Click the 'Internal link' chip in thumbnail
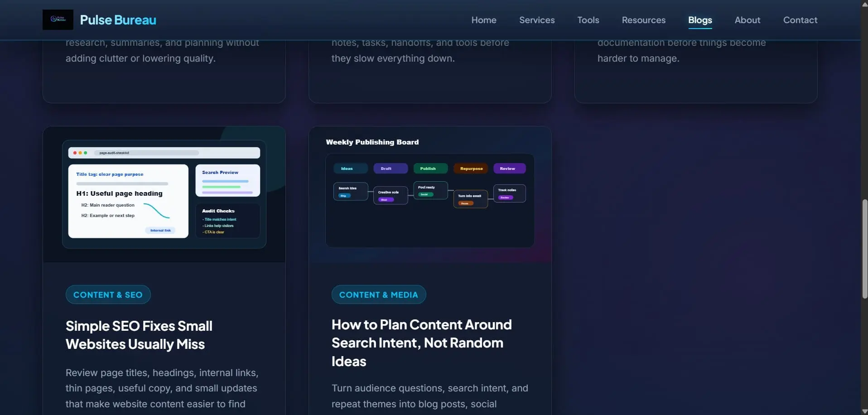Screen dimensions: 868x415 (x=160, y=230)
